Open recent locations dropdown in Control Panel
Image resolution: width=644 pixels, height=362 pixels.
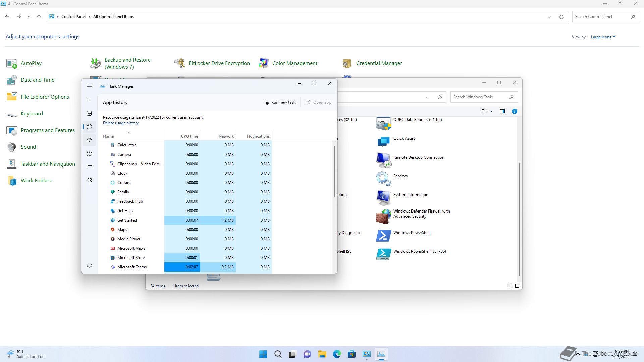tap(29, 17)
